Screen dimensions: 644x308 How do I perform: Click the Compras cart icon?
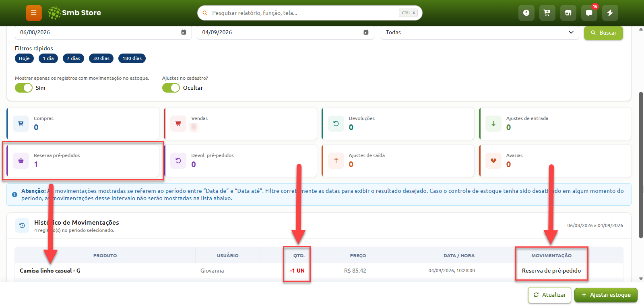coord(21,124)
